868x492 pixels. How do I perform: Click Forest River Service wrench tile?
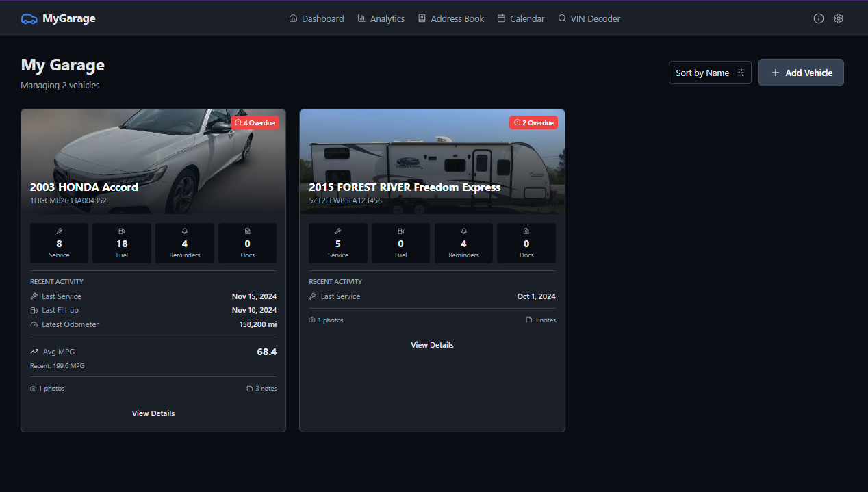click(338, 243)
